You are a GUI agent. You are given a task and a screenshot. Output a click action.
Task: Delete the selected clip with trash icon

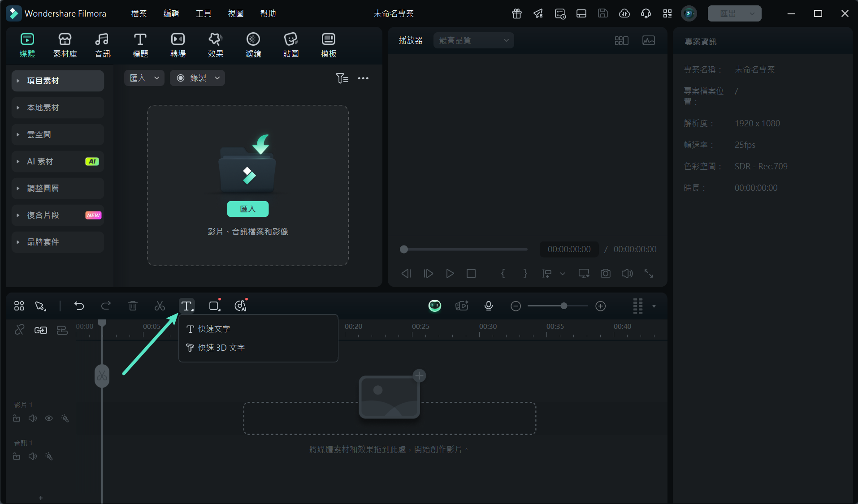[x=133, y=306]
